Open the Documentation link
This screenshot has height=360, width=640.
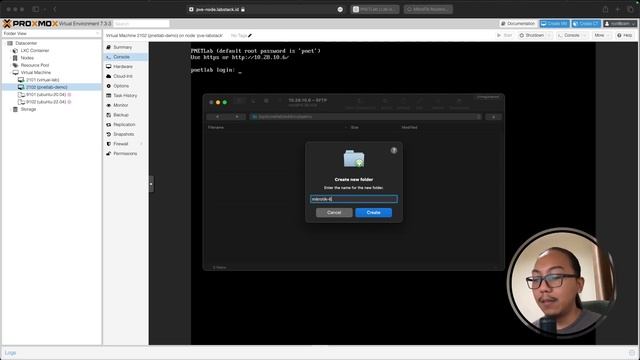[x=518, y=24]
